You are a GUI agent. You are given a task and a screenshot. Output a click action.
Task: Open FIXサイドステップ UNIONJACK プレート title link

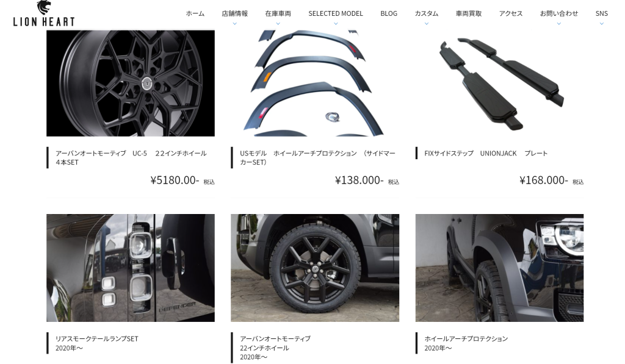point(486,153)
